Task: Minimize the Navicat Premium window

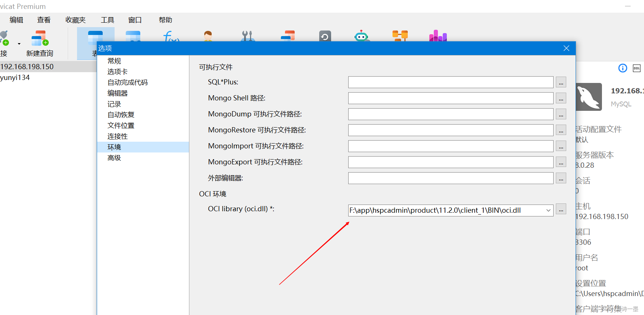Action: tap(628, 6)
